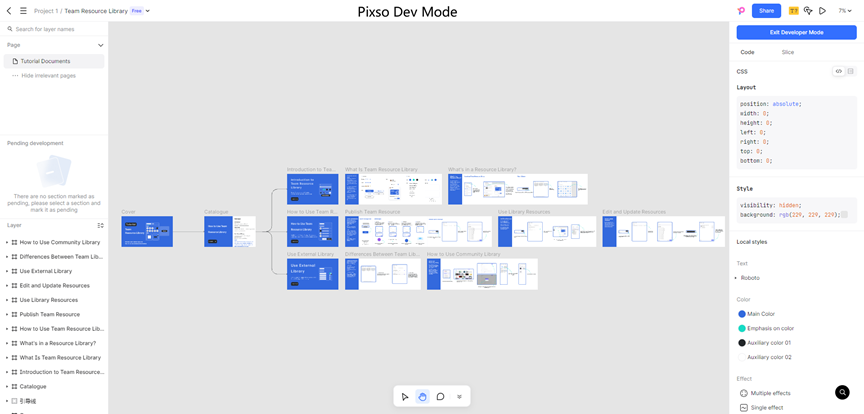Image resolution: width=864 pixels, height=414 pixels.
Task: Click the Play prototype icon
Action: (822, 11)
